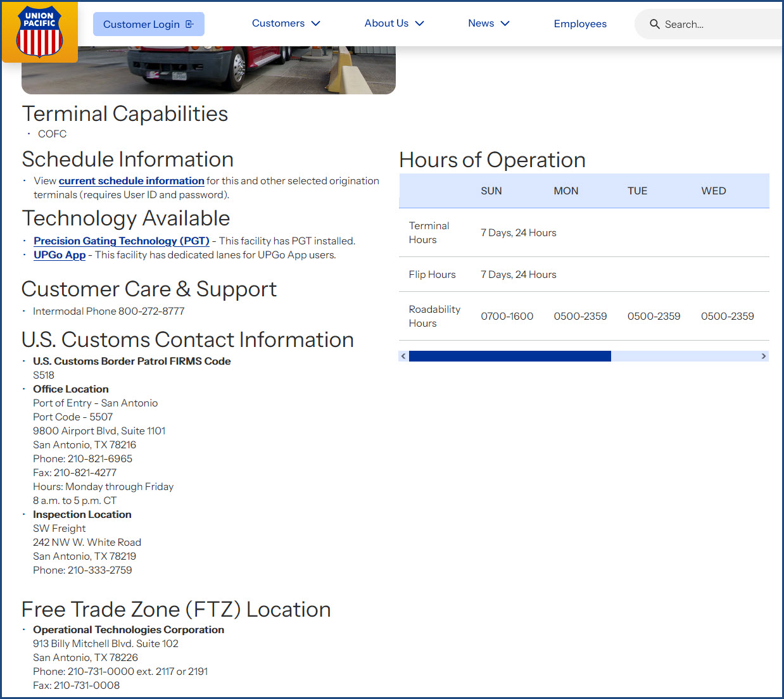
Task: Click left arrow of hours table scrollbar
Action: [x=403, y=356]
